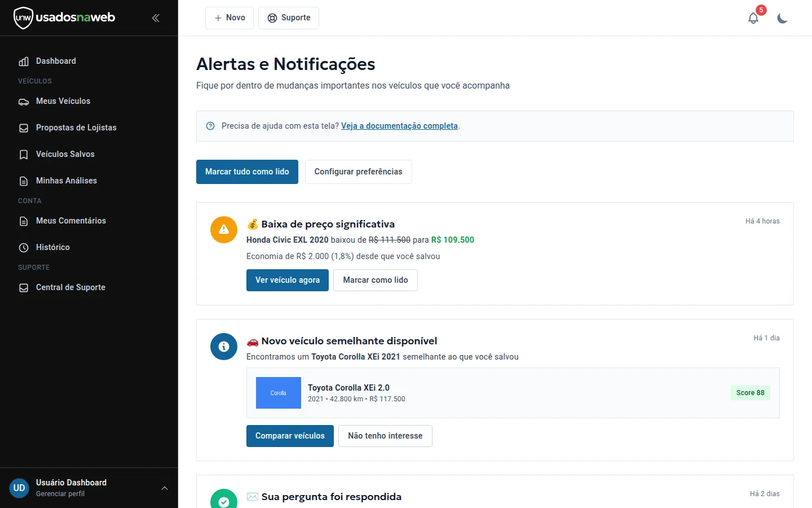The width and height of the screenshot is (812, 508).
Task: Click Gerenciar perfil under user name
Action: (60, 494)
